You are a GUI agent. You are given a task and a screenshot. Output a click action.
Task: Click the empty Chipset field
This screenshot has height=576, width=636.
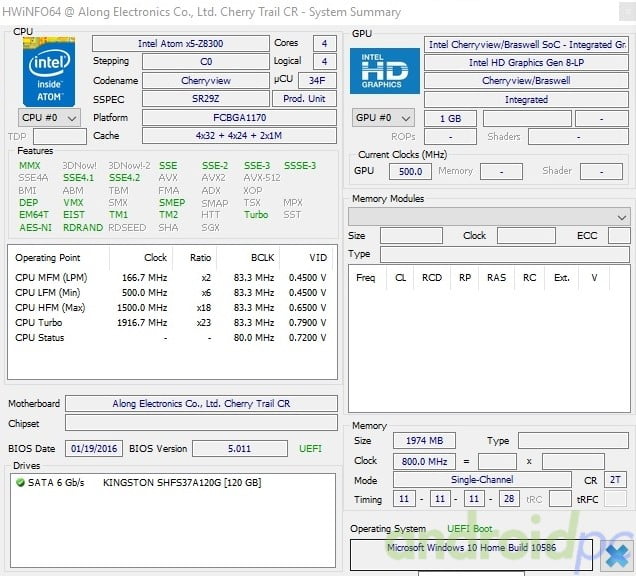click(201, 423)
